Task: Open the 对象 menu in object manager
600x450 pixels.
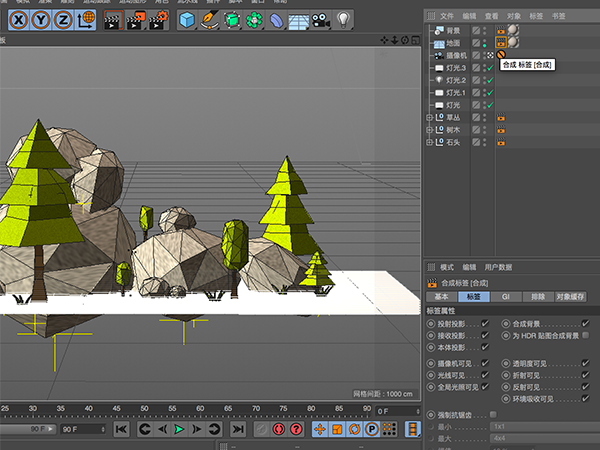Action: tap(514, 16)
